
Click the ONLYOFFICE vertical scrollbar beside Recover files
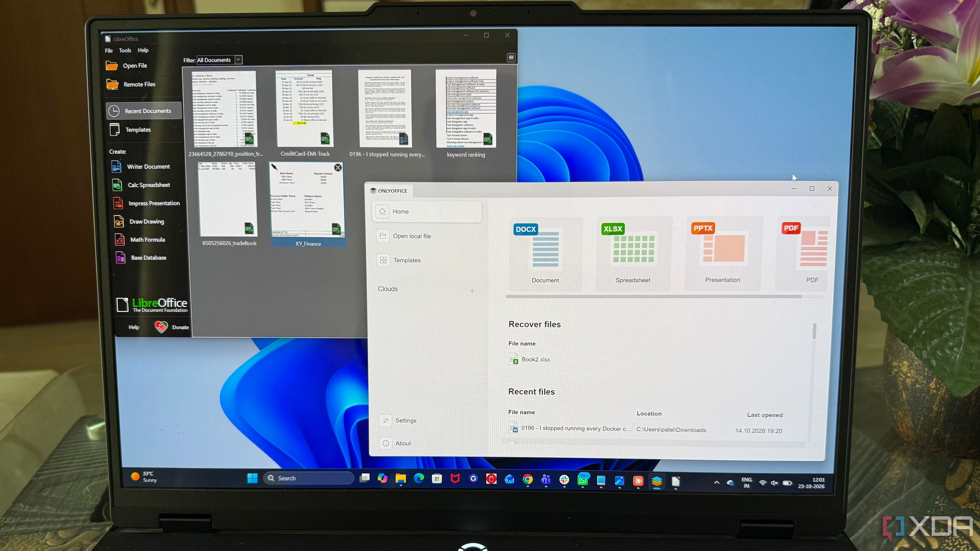pos(814,331)
